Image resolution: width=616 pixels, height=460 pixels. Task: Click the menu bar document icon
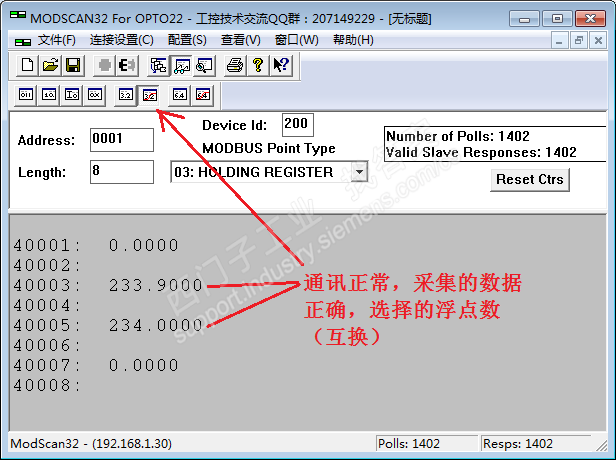23,41
